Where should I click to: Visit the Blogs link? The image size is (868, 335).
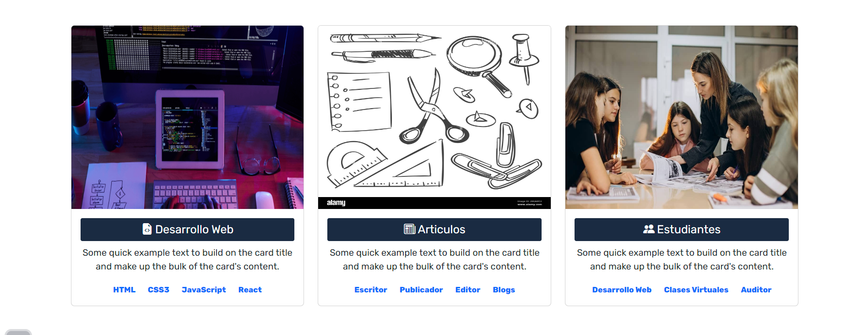pyautogui.click(x=504, y=290)
